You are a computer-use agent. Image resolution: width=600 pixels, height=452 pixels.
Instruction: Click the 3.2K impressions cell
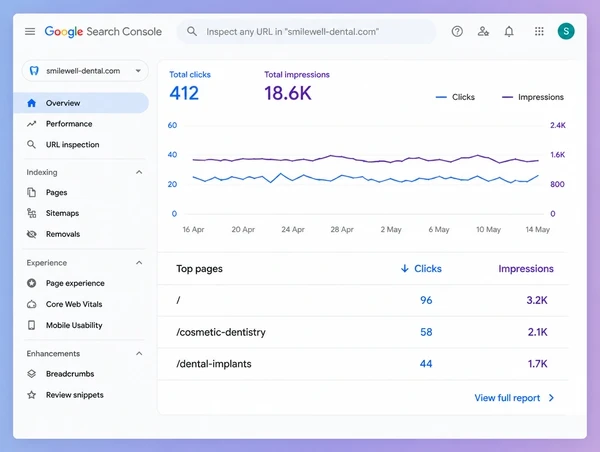tap(537, 300)
